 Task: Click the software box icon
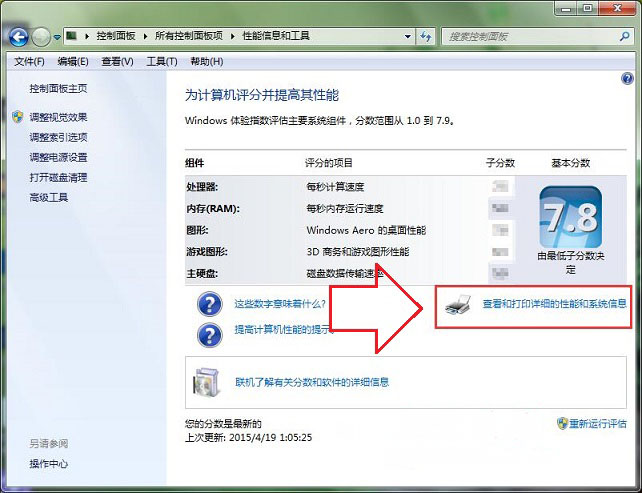[206, 383]
